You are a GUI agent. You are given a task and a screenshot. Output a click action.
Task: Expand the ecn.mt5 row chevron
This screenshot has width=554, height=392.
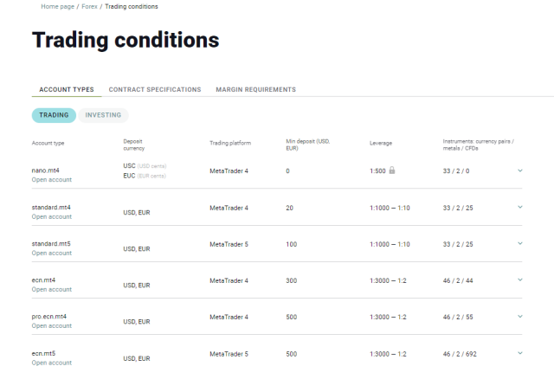tap(520, 353)
